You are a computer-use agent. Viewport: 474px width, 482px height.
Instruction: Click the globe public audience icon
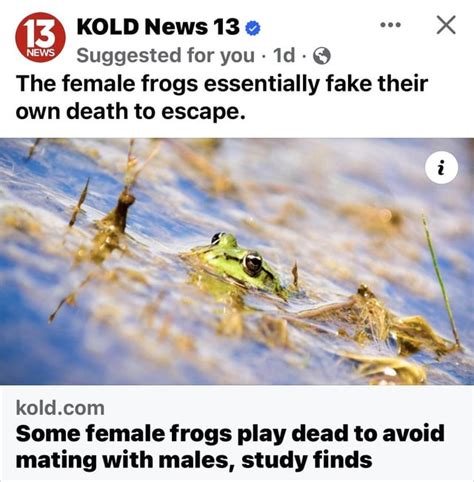click(x=322, y=56)
